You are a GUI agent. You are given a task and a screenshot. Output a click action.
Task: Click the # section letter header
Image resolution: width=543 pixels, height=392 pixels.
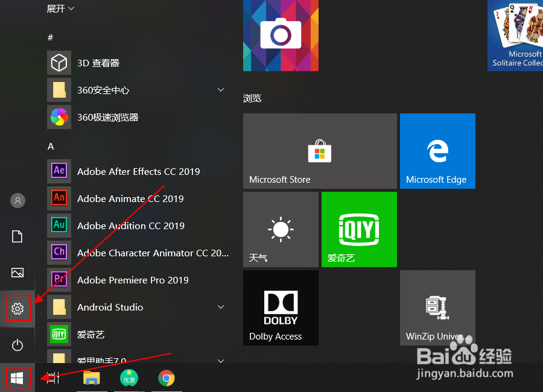click(51, 37)
